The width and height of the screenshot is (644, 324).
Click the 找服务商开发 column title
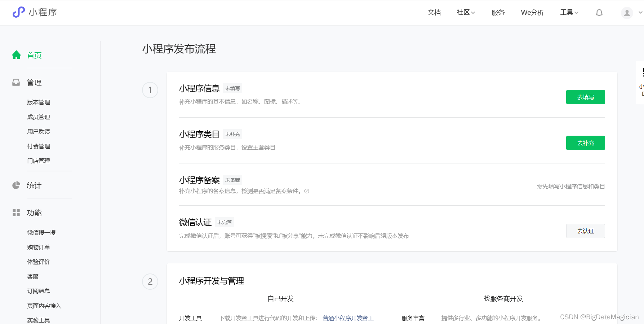click(503, 299)
